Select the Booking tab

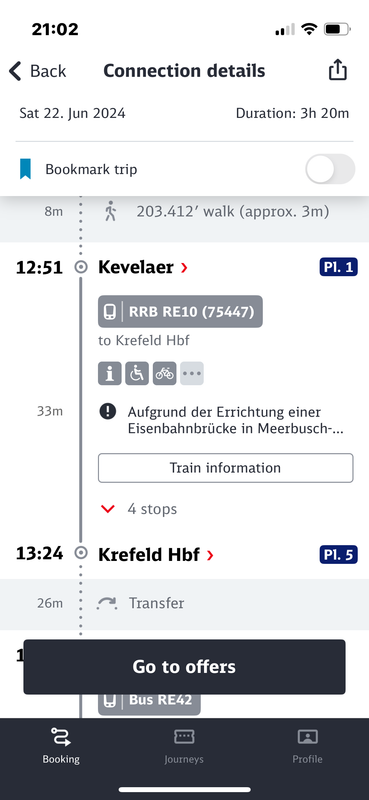point(61,745)
